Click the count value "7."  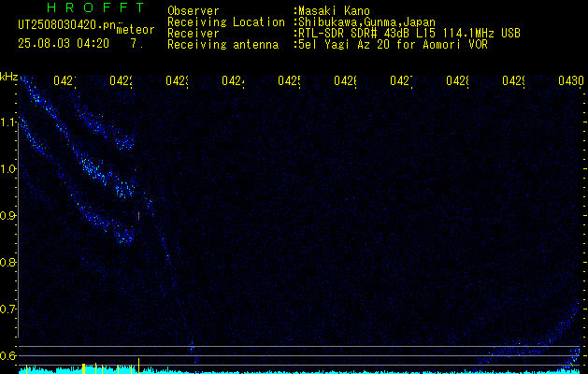click(136, 43)
